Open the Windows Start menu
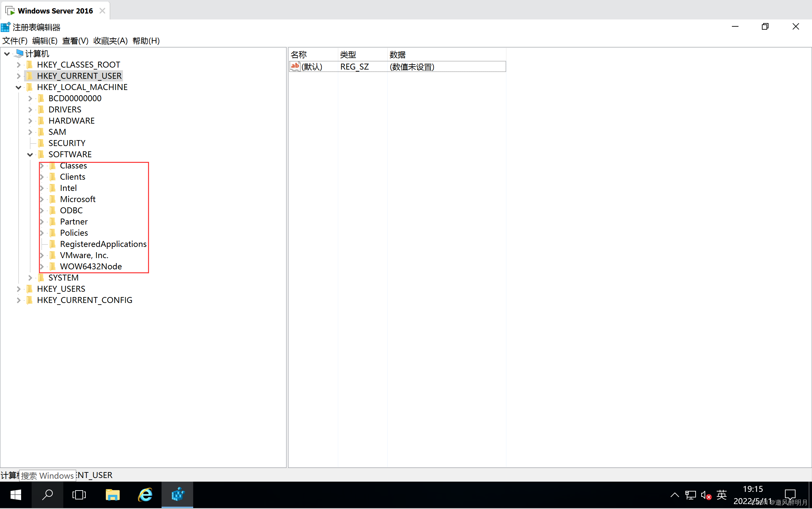The width and height of the screenshot is (812, 509). click(x=15, y=494)
